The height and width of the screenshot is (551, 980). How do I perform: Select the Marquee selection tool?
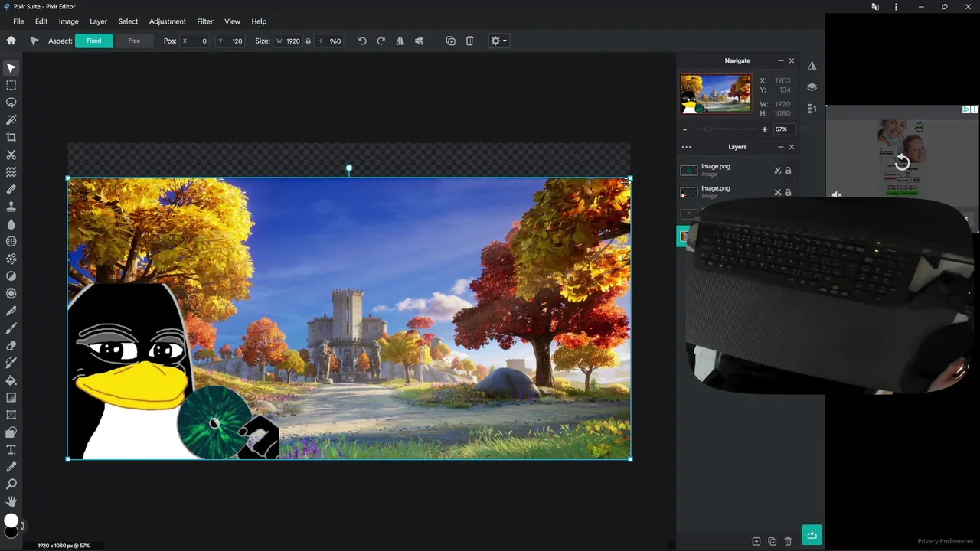coord(11,86)
